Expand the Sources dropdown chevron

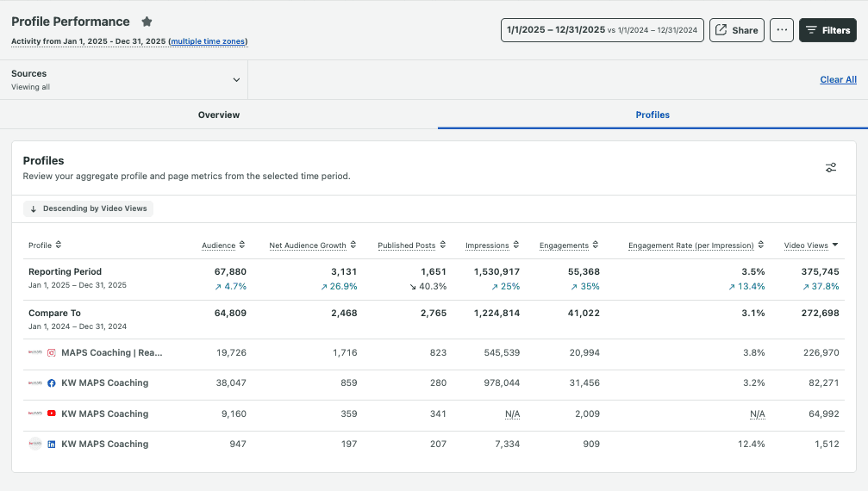click(236, 80)
